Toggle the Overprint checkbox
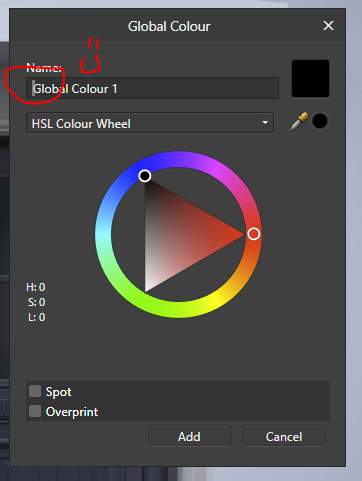Viewport: 362px width, 481px height. [35, 411]
